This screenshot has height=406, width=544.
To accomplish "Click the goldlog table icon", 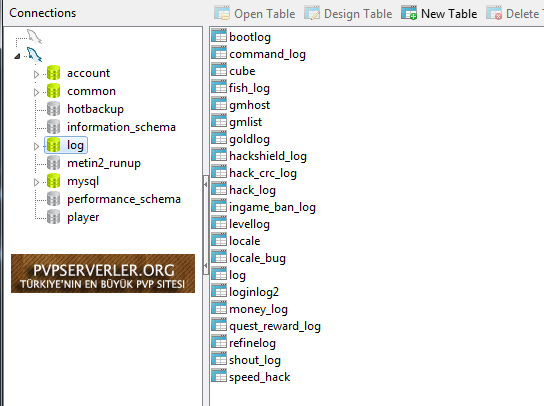I will tap(219, 138).
